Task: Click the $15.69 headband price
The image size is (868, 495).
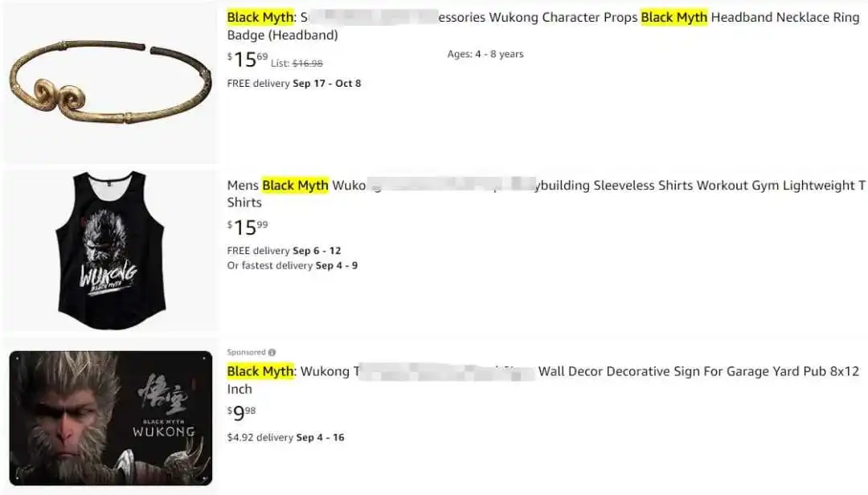Action: [x=248, y=59]
